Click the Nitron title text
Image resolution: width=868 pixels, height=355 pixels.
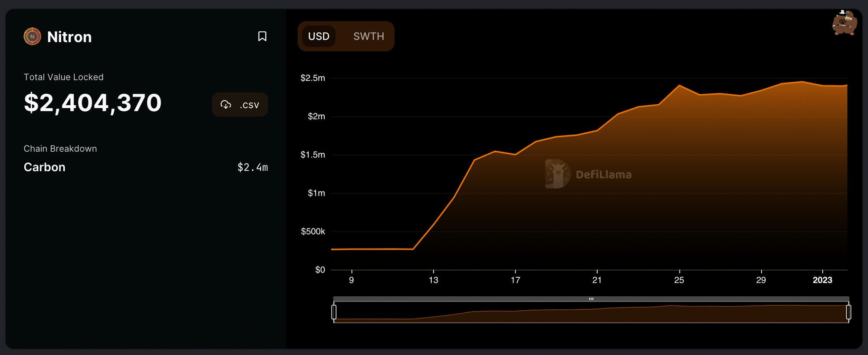(69, 37)
